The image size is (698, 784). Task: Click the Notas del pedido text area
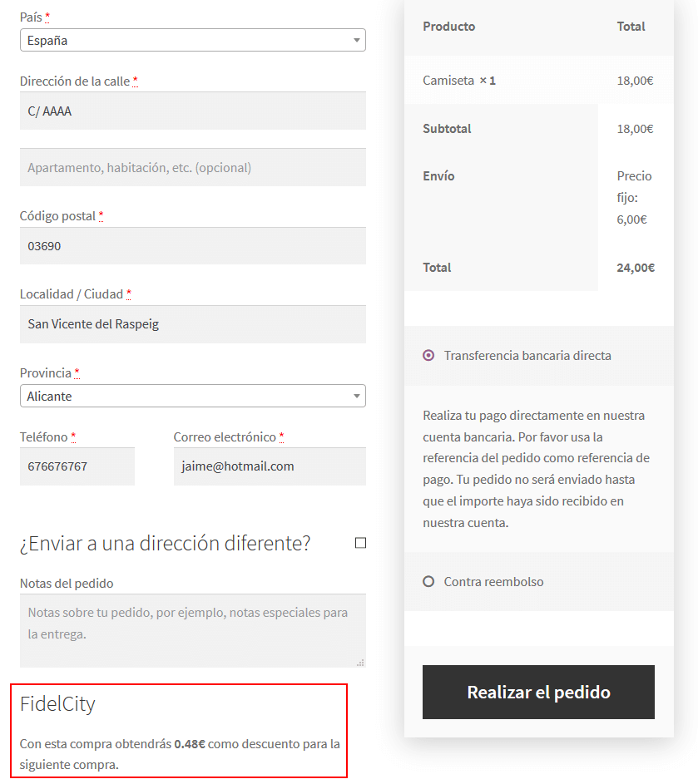(x=192, y=629)
